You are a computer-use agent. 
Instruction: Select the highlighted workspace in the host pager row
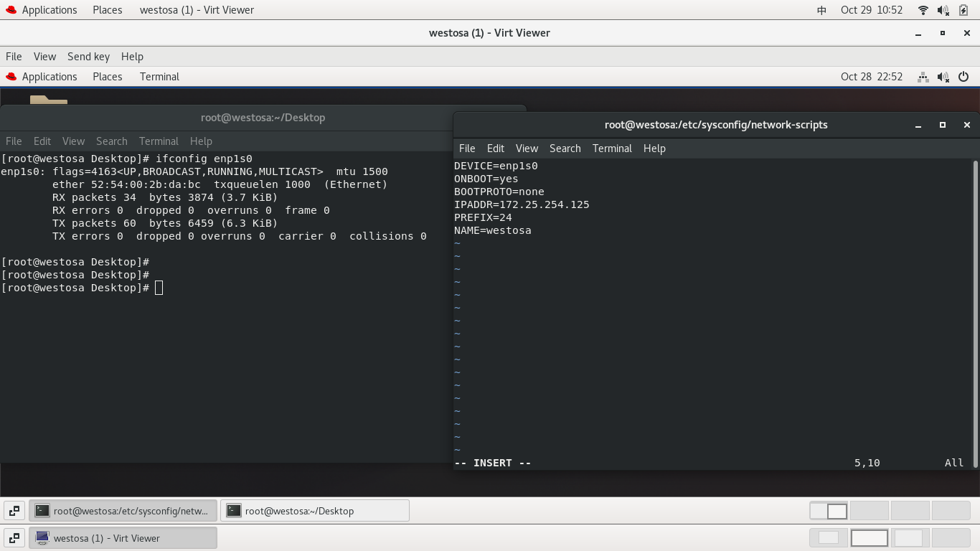868,537
